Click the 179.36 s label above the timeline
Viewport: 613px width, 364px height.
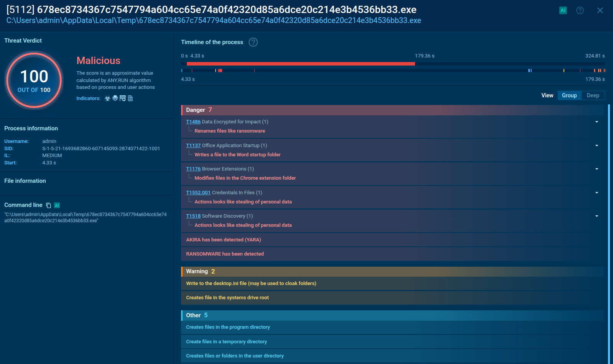coord(425,56)
